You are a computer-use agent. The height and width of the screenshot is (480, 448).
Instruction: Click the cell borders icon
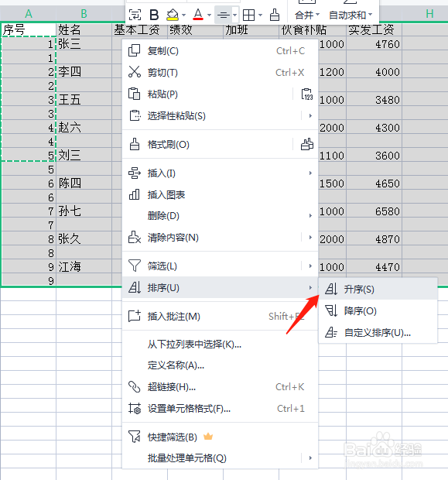point(248,15)
